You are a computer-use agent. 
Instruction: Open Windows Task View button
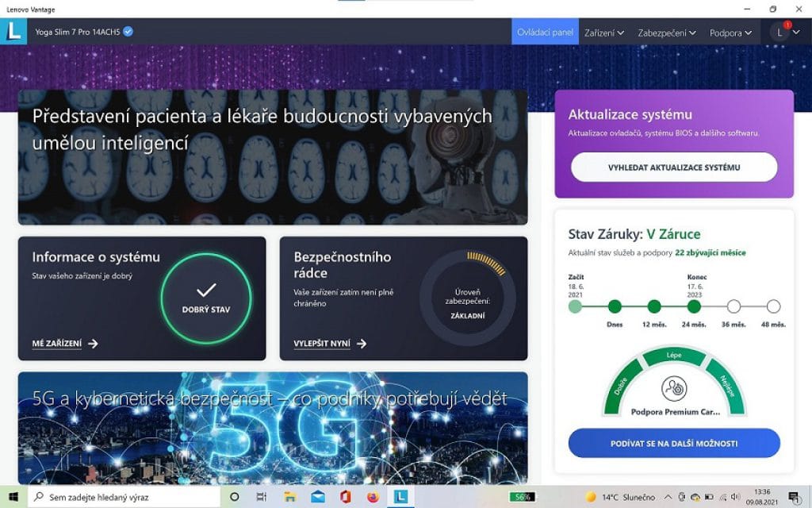click(x=262, y=497)
